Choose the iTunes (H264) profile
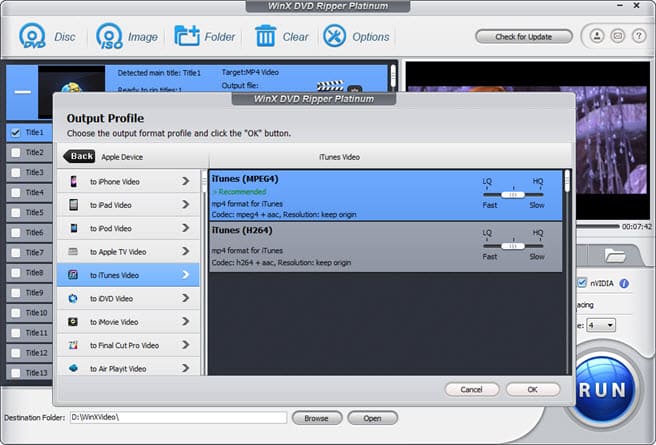Image resolution: width=656 pixels, height=445 pixels. pos(386,247)
